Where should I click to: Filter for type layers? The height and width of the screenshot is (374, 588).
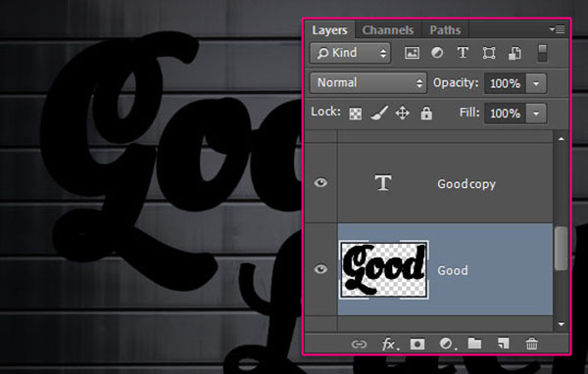463,53
